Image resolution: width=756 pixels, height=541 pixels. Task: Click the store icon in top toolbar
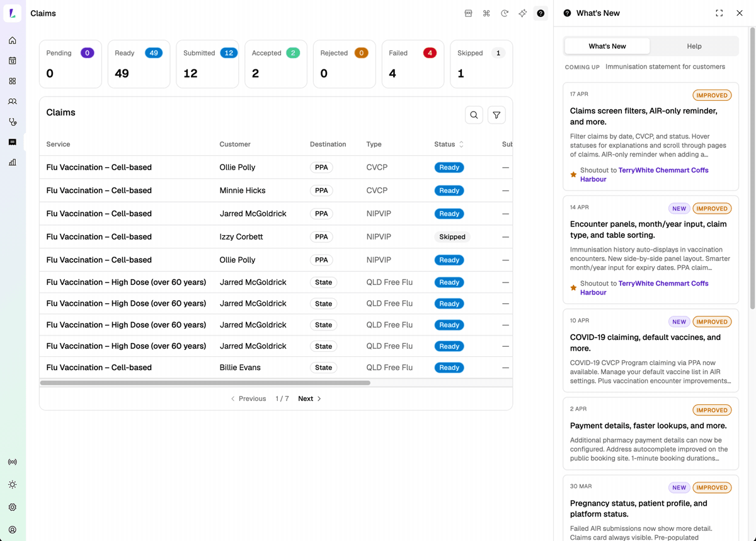click(468, 13)
